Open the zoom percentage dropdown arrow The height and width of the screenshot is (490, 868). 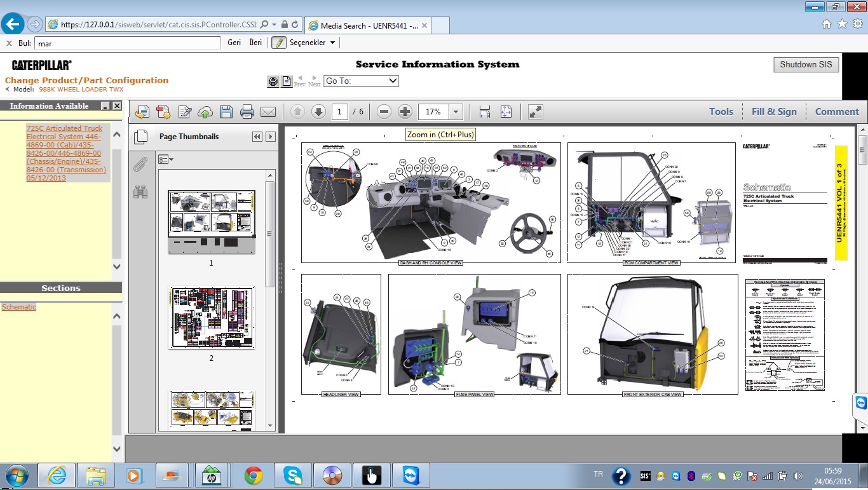(x=456, y=112)
